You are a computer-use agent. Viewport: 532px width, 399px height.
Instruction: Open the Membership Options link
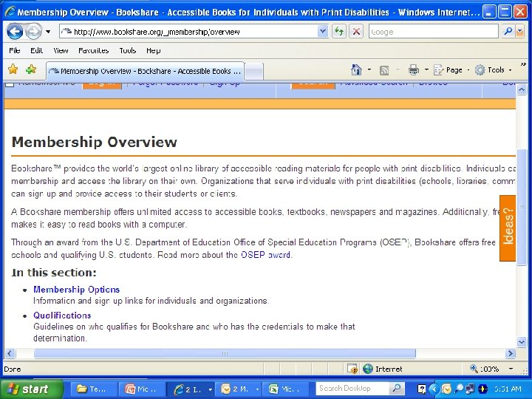76,290
